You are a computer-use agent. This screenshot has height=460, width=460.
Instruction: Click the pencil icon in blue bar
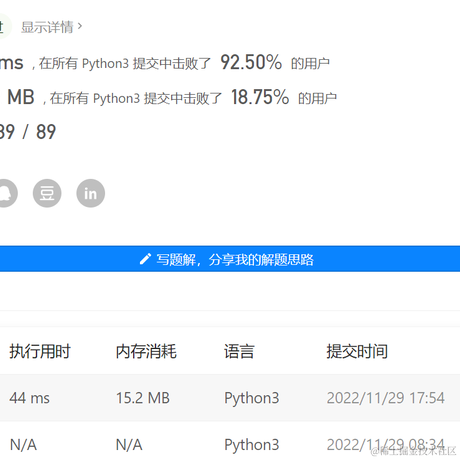145,259
